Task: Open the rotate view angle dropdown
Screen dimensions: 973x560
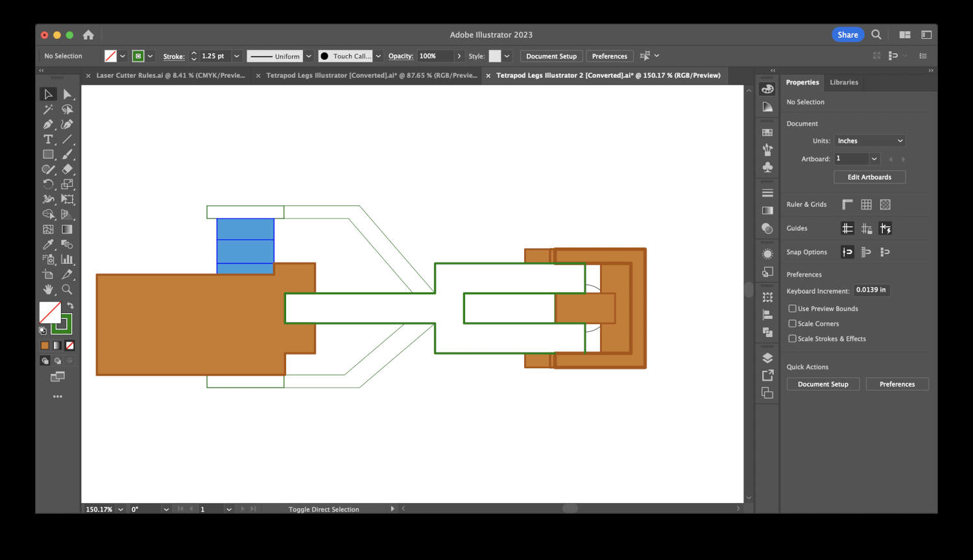Action: tap(166, 509)
